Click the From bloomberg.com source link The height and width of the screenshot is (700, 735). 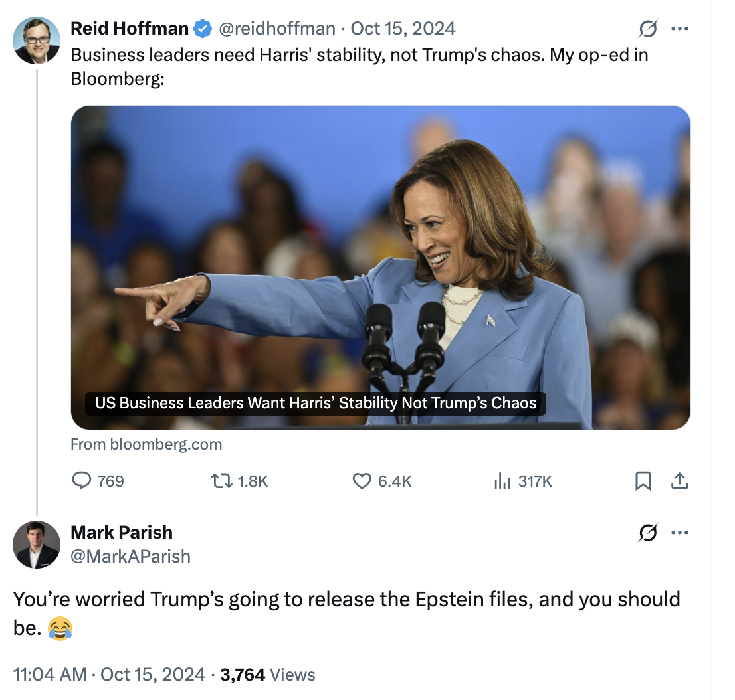point(146,444)
